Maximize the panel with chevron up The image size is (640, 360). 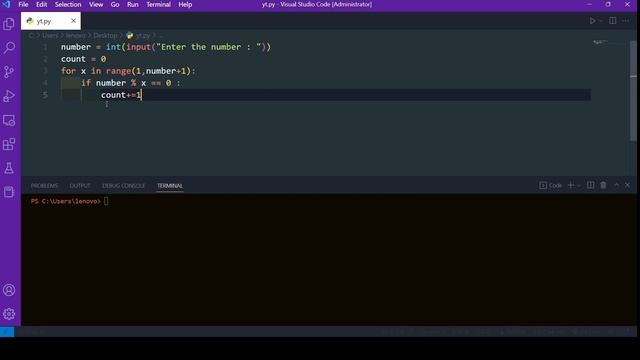click(x=616, y=185)
